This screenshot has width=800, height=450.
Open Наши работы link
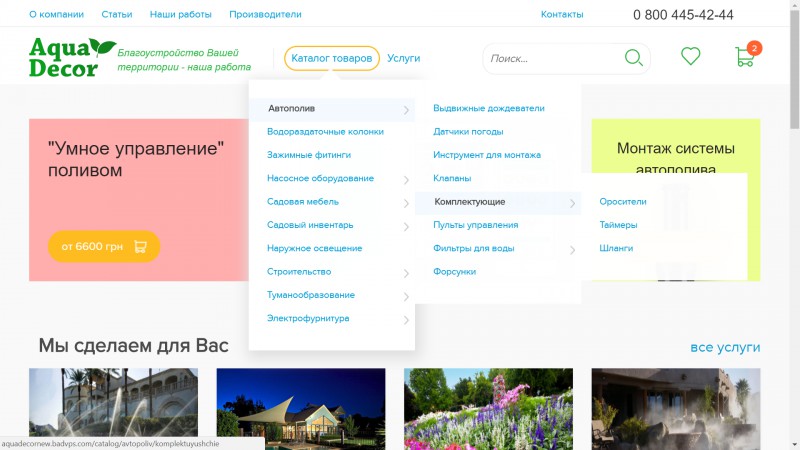[x=180, y=14]
